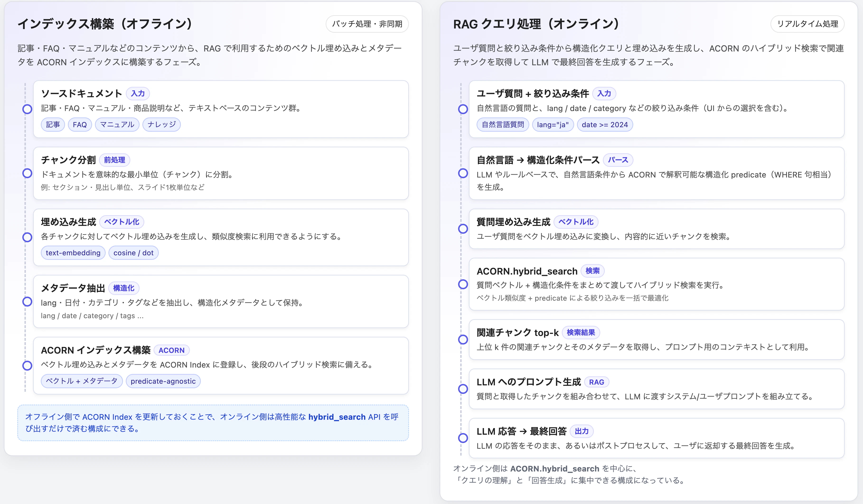
Task: Click the timeline dot for 関連チャンク top-k
Action: coord(463,340)
